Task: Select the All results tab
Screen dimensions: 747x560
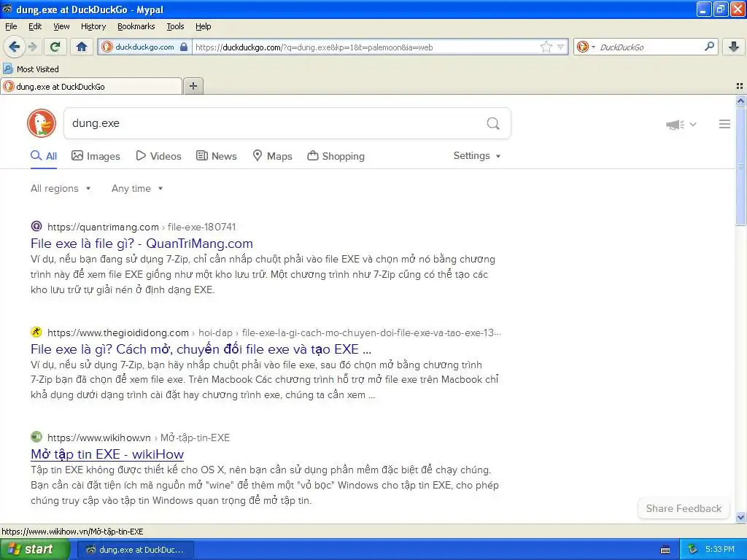Action: point(44,156)
